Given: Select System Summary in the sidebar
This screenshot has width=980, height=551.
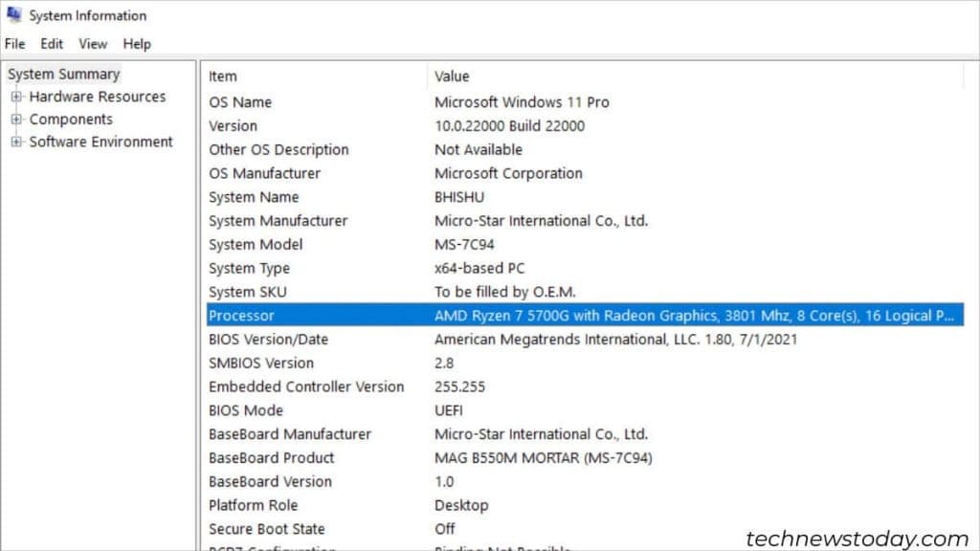Looking at the screenshot, I should click(63, 74).
